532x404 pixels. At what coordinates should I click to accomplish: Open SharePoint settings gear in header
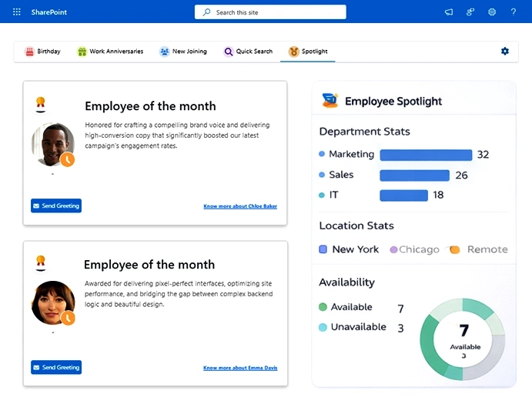point(492,12)
